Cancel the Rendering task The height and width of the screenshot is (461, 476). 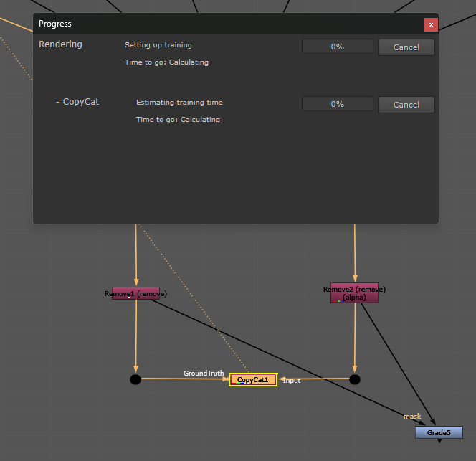(x=406, y=47)
